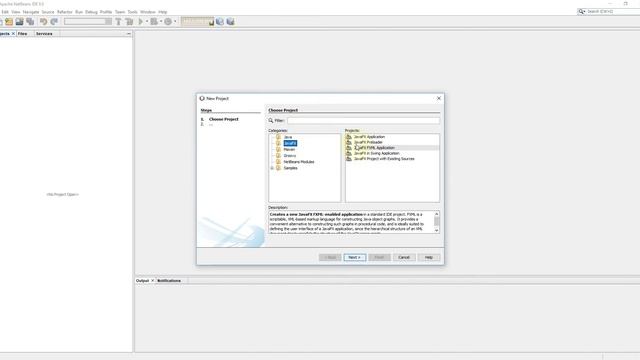
Task: Click the last toolbar icon after the globe
Action: coord(231,22)
